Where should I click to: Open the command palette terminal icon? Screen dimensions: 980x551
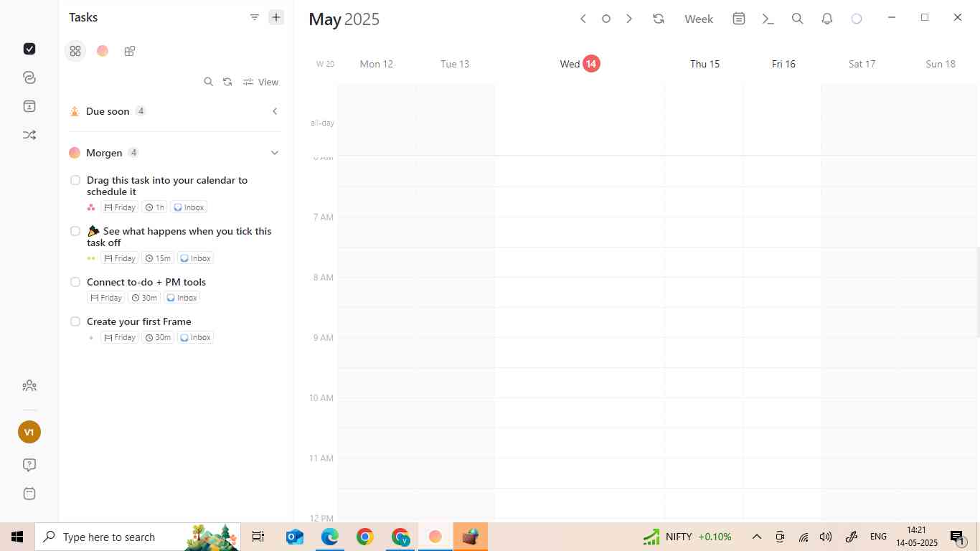pos(768,19)
